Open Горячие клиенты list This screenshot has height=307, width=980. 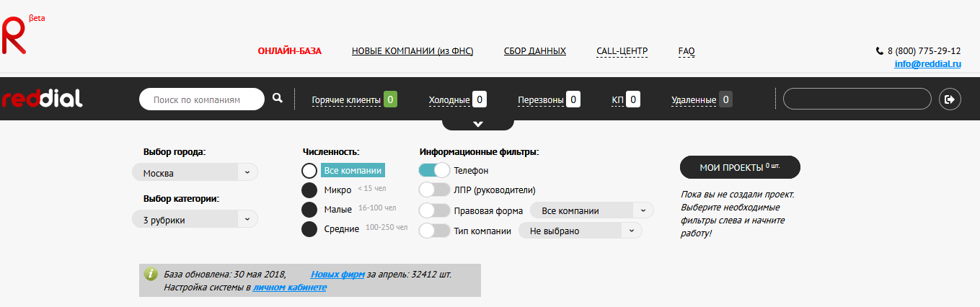pyautogui.click(x=346, y=100)
